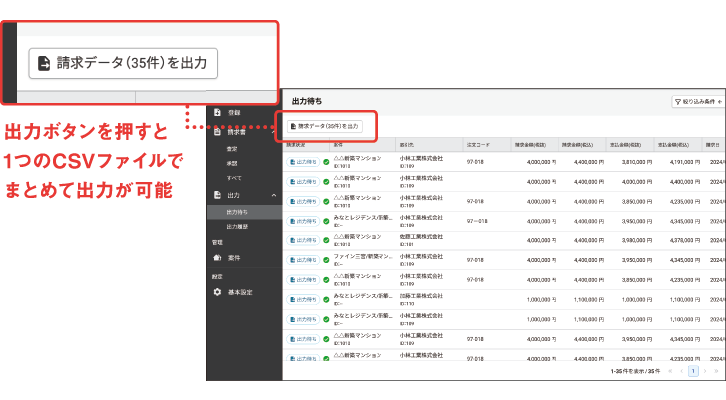This screenshot has height=400, width=726.
Task: Click the 出力 file icon in sidebar
Action: (x=217, y=195)
